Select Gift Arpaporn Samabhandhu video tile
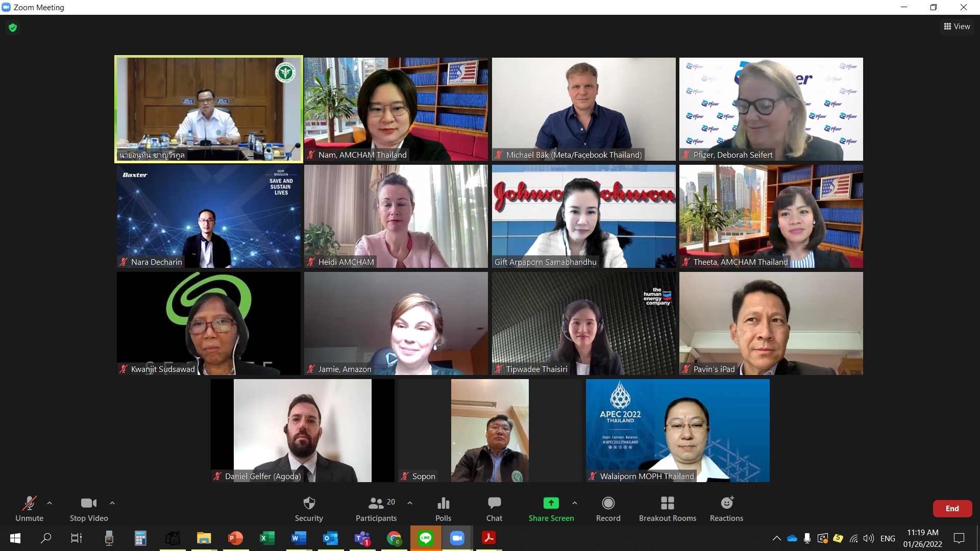980x551 pixels. 584,216
